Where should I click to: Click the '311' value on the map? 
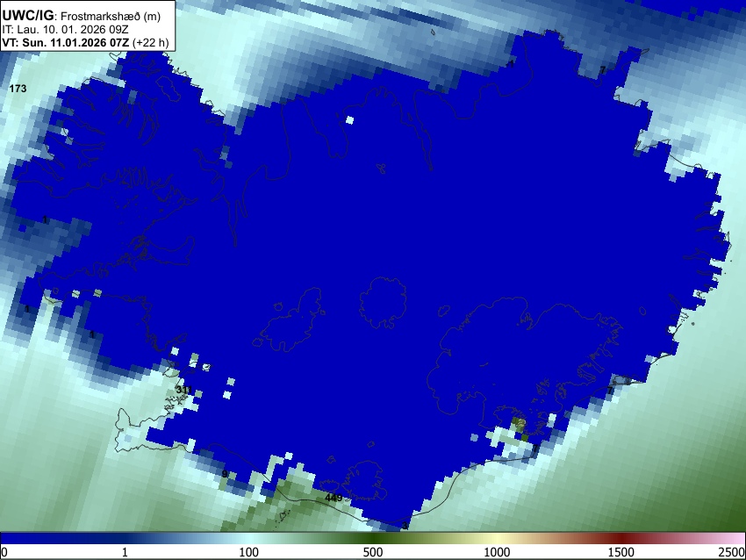(x=183, y=390)
